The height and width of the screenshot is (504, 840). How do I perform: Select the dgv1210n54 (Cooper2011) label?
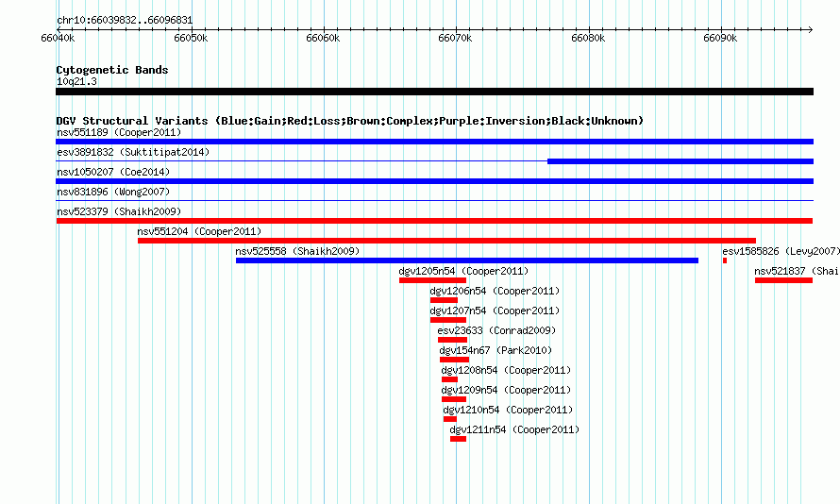click(x=508, y=410)
